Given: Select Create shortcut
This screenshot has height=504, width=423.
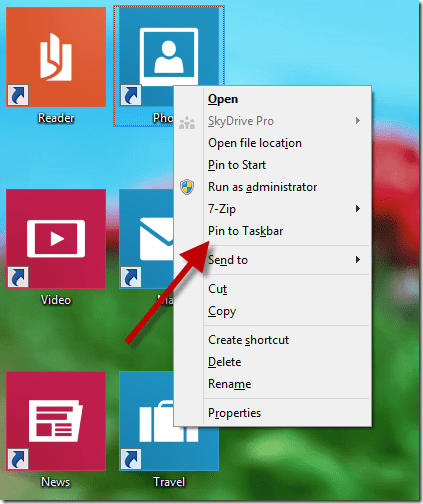Looking at the screenshot, I should [272, 340].
